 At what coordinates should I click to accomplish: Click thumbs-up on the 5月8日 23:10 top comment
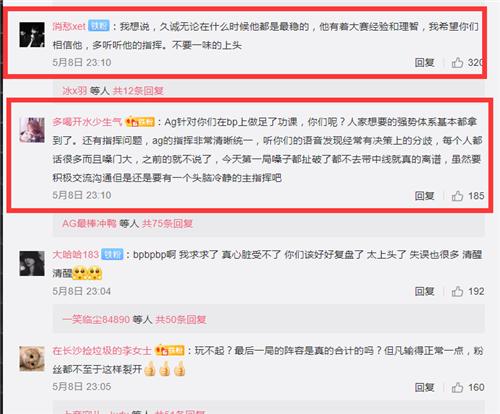coord(457,62)
